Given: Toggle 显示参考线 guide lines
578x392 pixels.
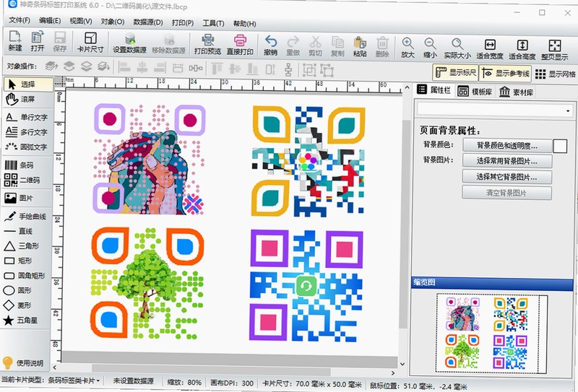Looking at the screenshot, I should click(505, 74).
